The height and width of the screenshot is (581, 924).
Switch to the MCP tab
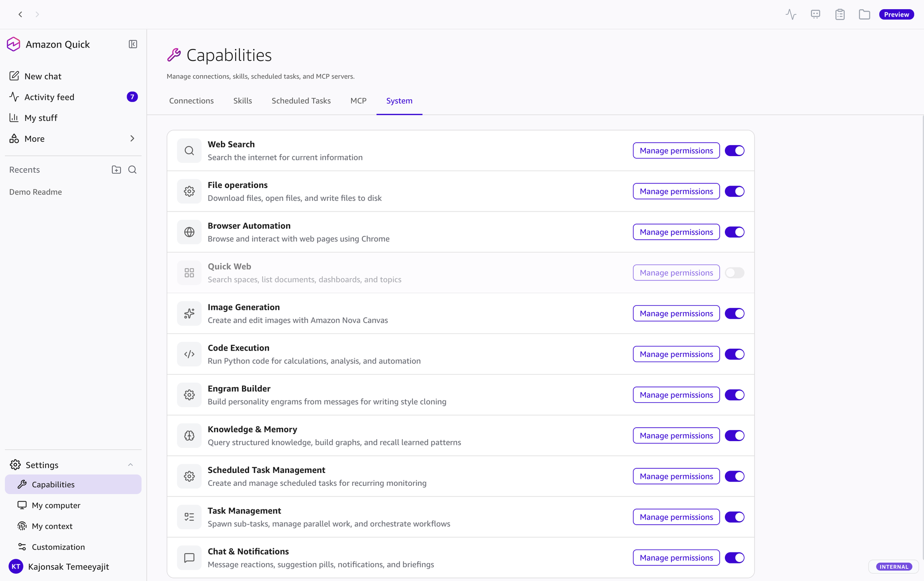point(359,101)
